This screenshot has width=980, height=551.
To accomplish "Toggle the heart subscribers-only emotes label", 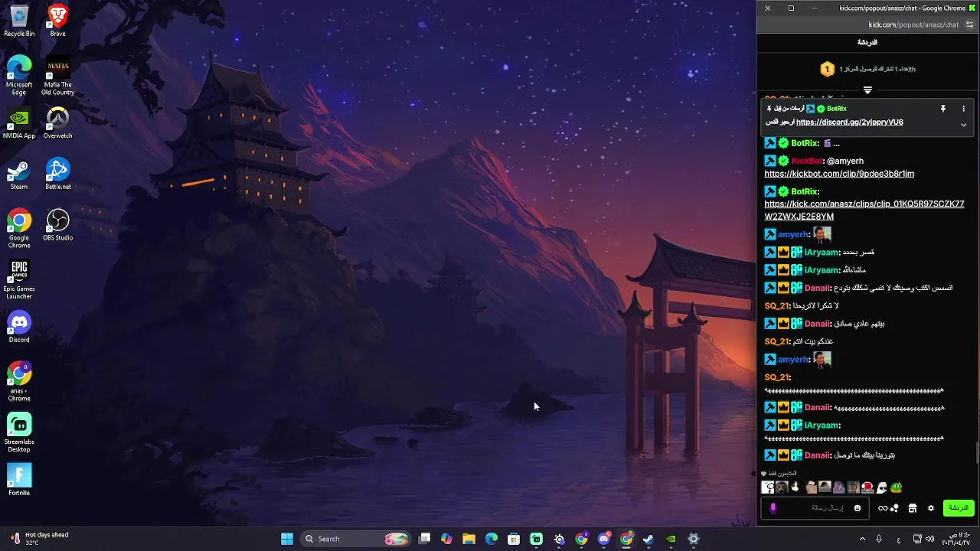I will (x=779, y=474).
